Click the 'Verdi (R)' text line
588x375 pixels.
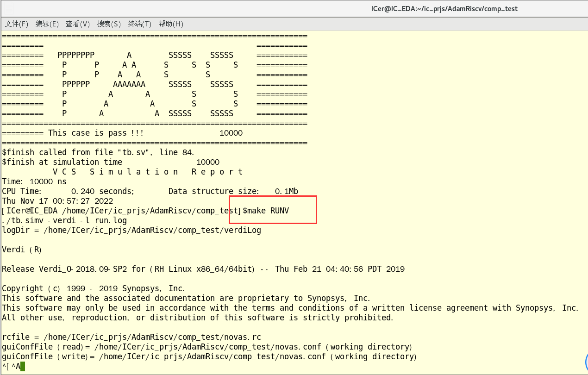pyautogui.click(x=22, y=250)
